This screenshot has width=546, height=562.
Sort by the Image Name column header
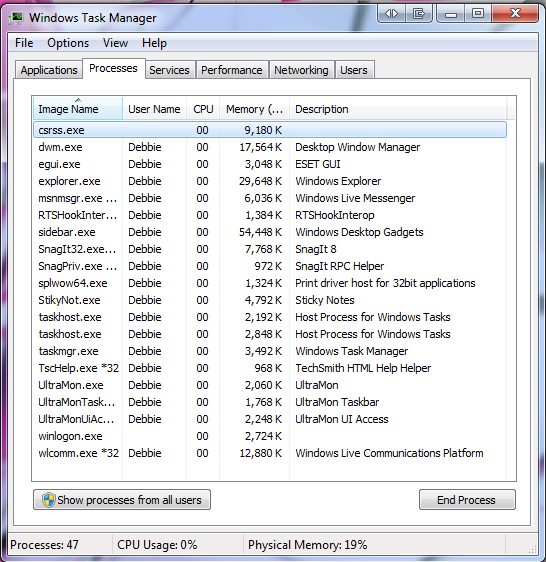click(78, 109)
